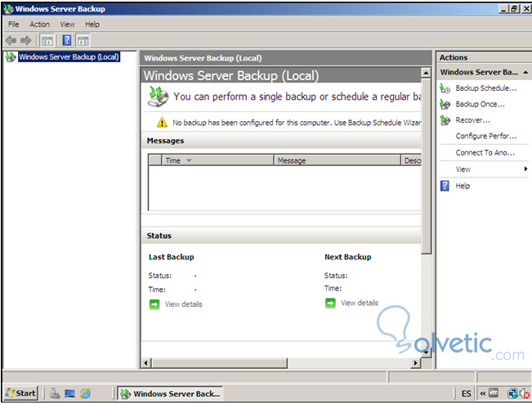Minimize the Windows Server Backup window
Screen dimensions: 532x405
(504, 9)
